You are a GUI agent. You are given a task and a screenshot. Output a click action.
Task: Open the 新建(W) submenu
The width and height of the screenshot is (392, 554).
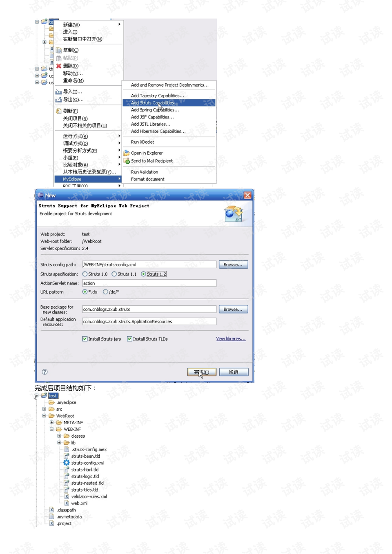pyautogui.click(x=89, y=24)
